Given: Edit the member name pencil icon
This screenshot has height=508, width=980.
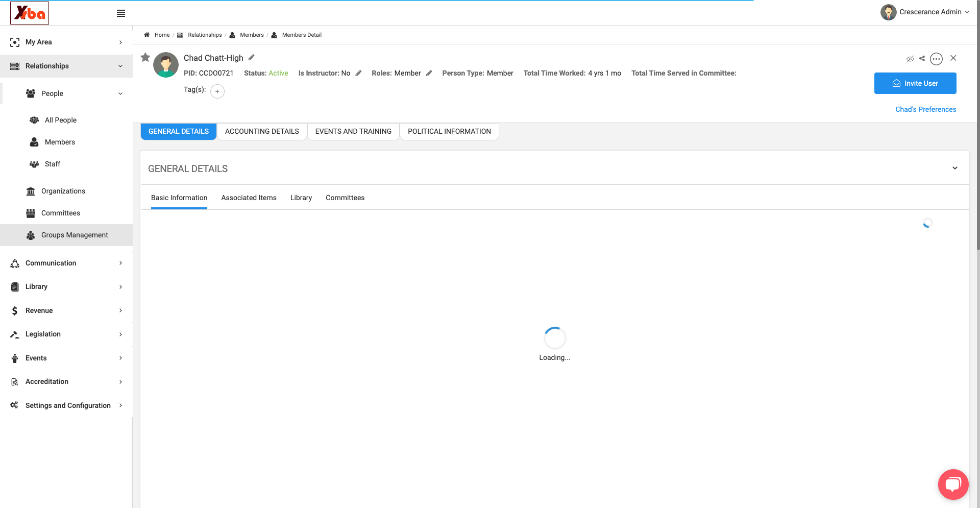Looking at the screenshot, I should point(252,57).
